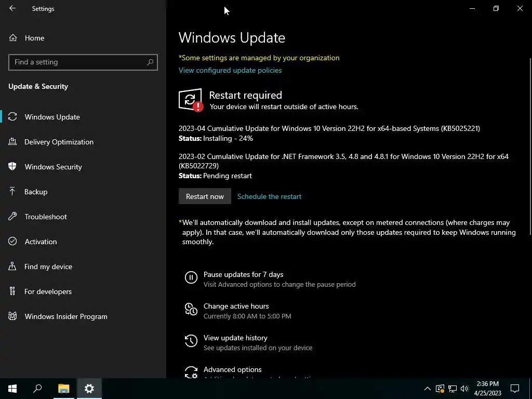This screenshot has width=532, height=399.
Task: Click the vertical scrollbar on the update page
Action: pos(530,146)
